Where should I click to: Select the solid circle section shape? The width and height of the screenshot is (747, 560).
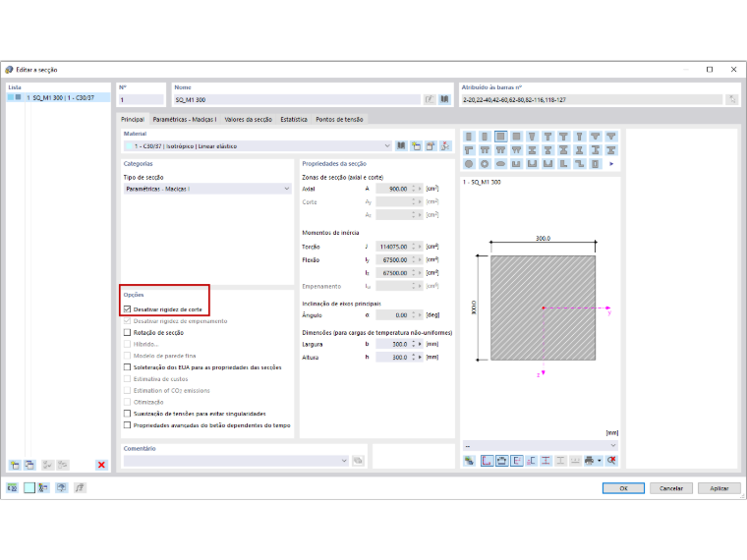(x=469, y=164)
